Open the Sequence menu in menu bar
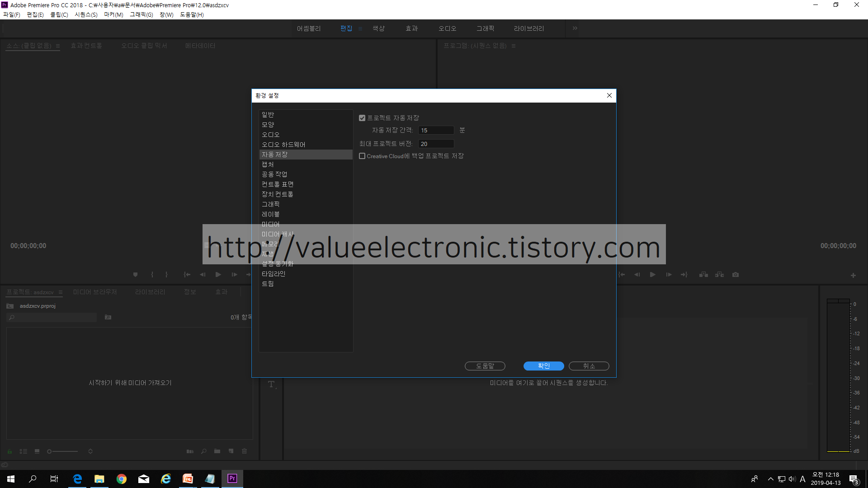Image resolution: width=868 pixels, height=488 pixels. (86, 14)
